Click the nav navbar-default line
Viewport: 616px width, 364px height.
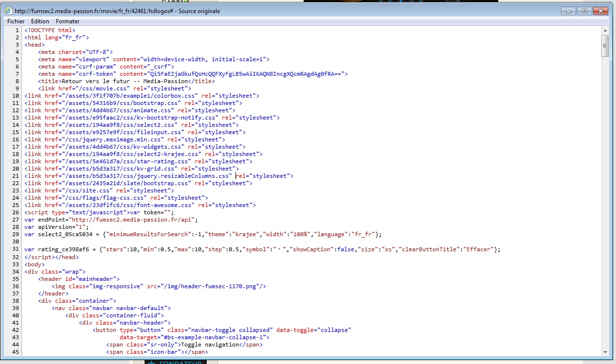click(111, 308)
